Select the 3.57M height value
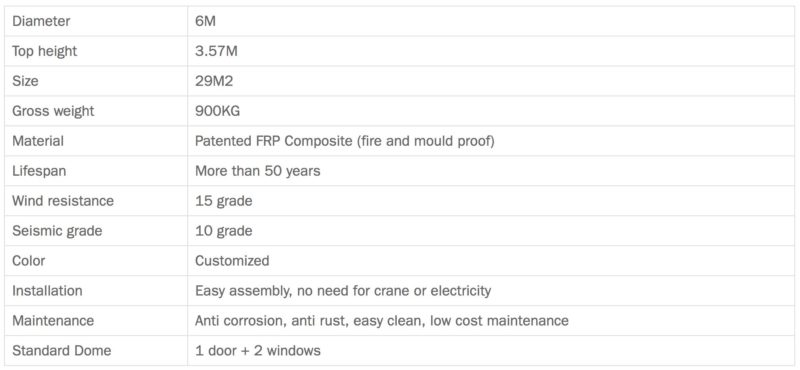Screen dimensions: 800x370 (x=216, y=51)
